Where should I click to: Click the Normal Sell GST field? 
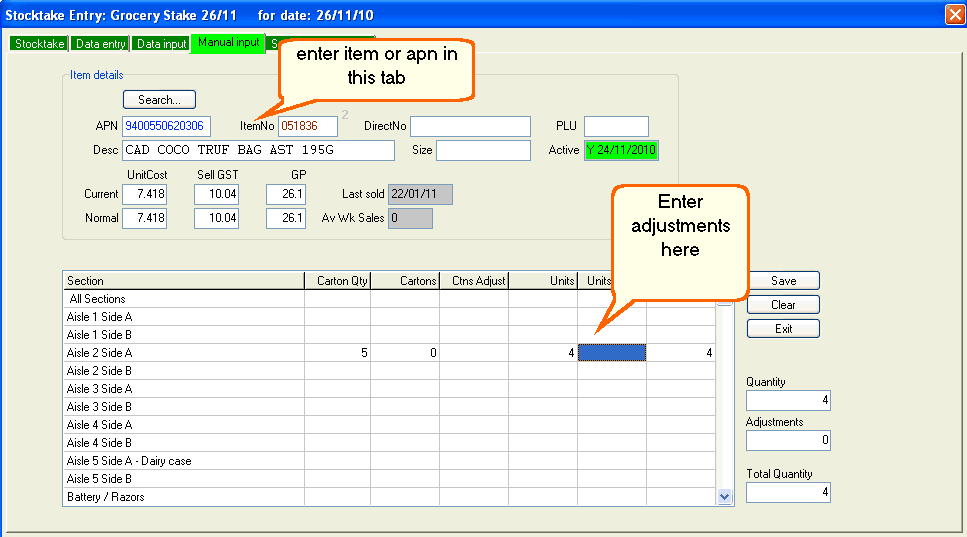coord(216,218)
